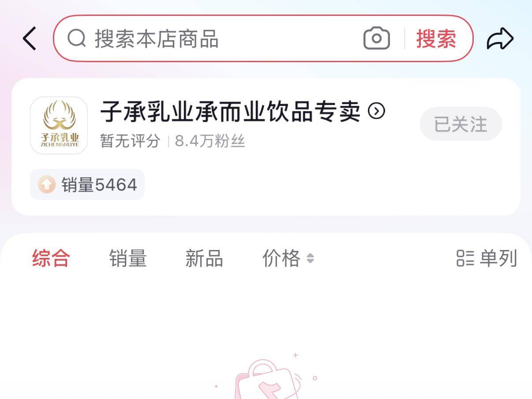Open the 新品 tab

pyautogui.click(x=204, y=258)
